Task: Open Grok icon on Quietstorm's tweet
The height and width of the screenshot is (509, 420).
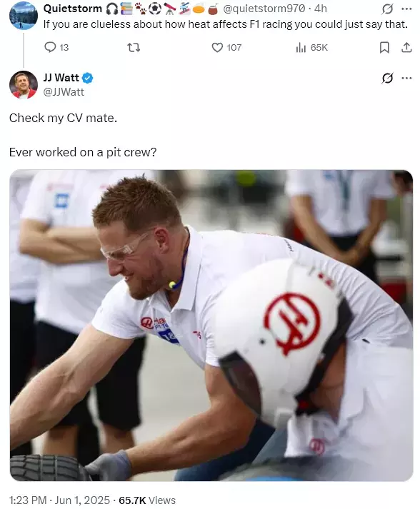Action: [x=387, y=9]
